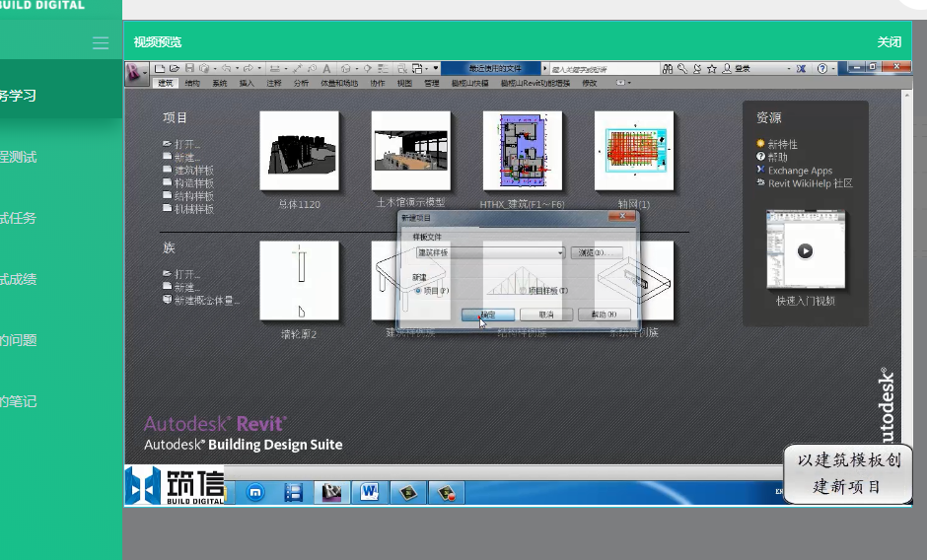Play the 快速入门视频 video thumbnail
This screenshot has width=927, height=560.
806,250
